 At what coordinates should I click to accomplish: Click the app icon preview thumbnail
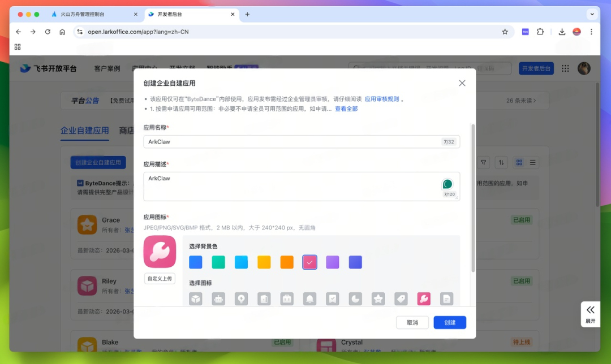tap(160, 252)
